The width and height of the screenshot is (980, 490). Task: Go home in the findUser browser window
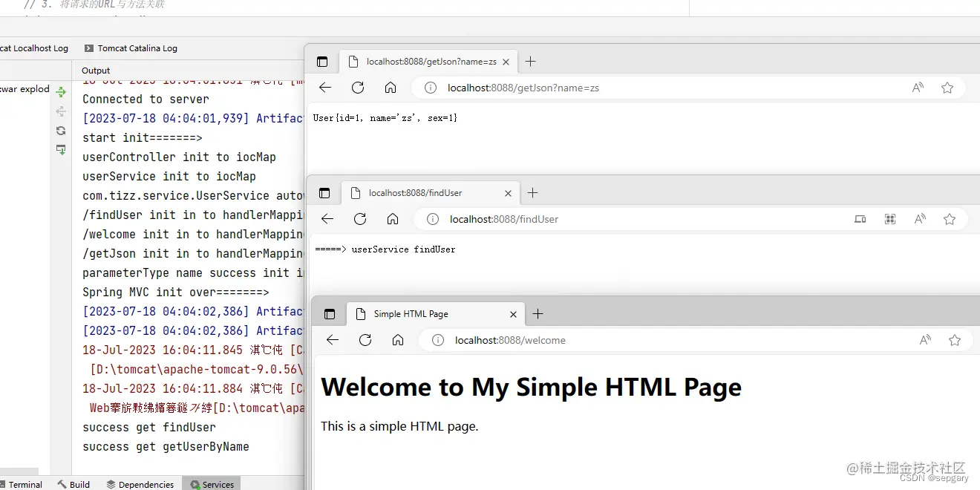pyautogui.click(x=393, y=219)
